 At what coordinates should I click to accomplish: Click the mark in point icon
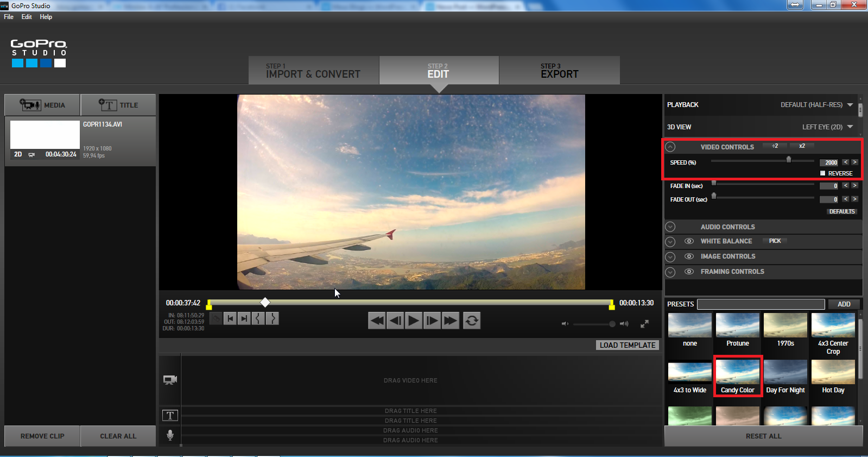point(258,318)
